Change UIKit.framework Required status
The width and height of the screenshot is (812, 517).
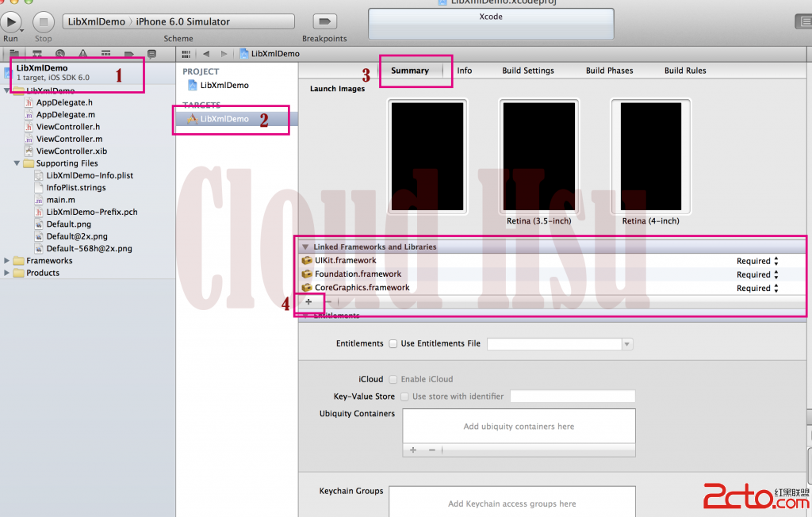pyautogui.click(x=757, y=261)
